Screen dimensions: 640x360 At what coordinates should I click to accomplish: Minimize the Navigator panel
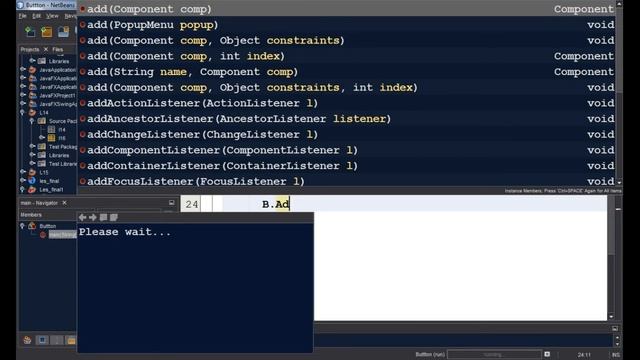[171, 203]
